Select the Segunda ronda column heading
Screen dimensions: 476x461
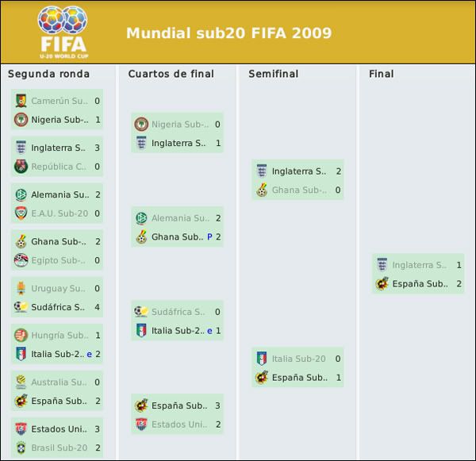point(49,74)
